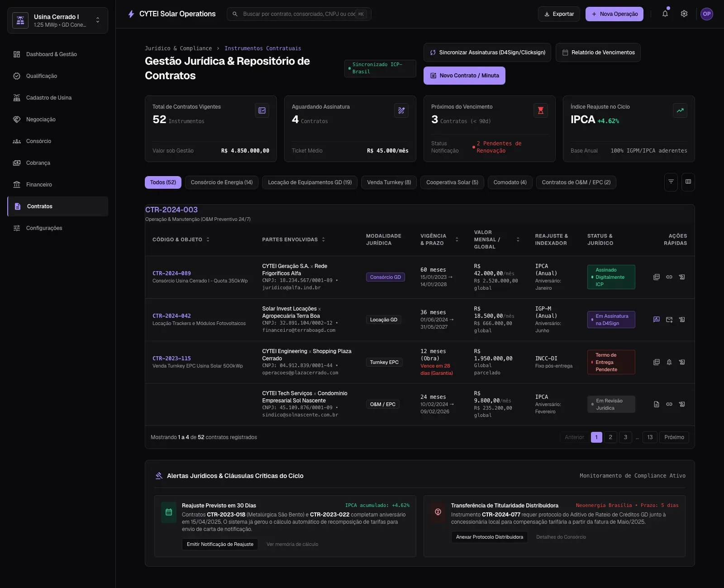
Task: Open PDF icon for CTR-2024-089 row
Action: (x=657, y=277)
